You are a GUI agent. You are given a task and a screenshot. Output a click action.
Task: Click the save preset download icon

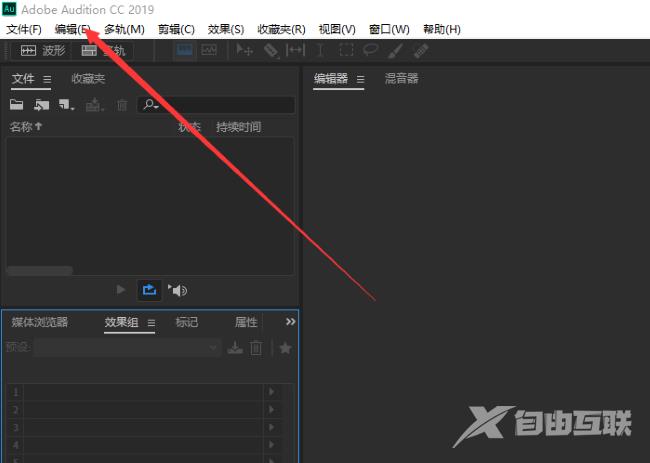235,347
